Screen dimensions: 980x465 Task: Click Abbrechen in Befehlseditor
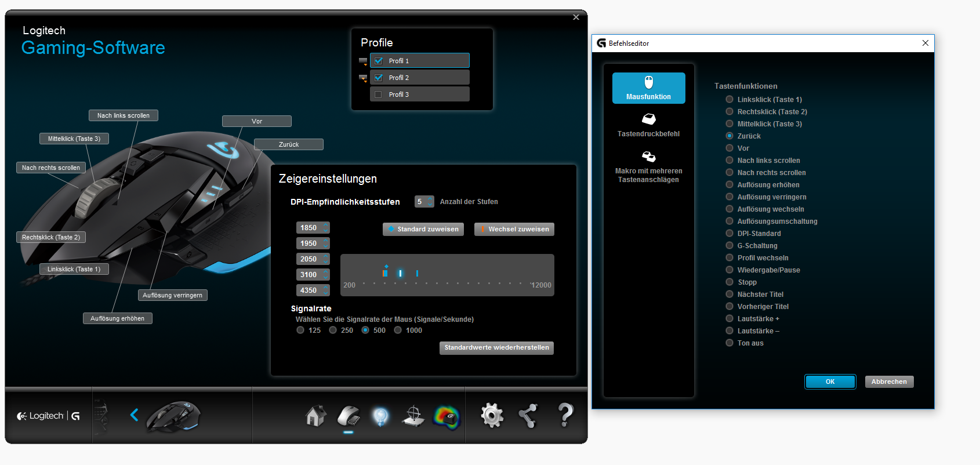(889, 382)
